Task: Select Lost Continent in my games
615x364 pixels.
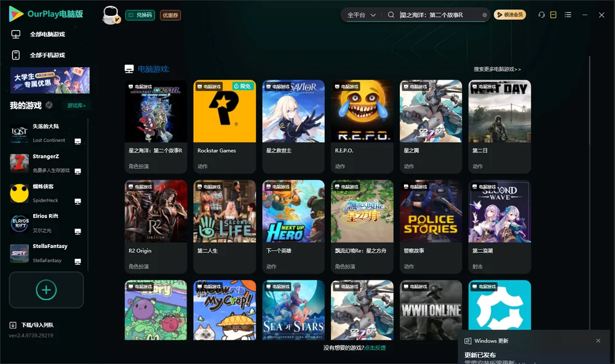Action: tap(46, 133)
